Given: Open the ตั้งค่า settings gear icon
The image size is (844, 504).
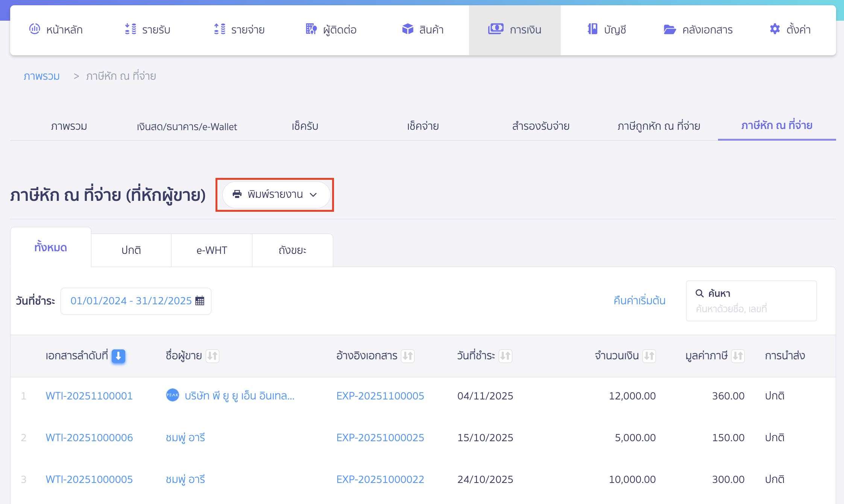Looking at the screenshot, I should pyautogui.click(x=775, y=29).
